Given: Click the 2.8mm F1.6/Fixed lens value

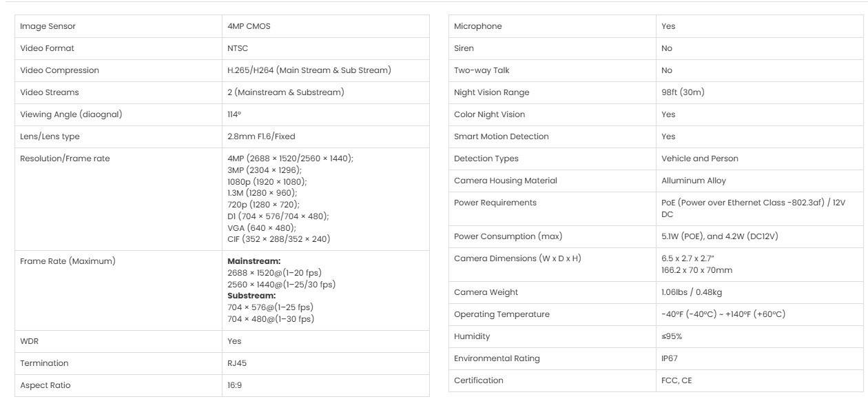Looking at the screenshot, I should [261, 136].
